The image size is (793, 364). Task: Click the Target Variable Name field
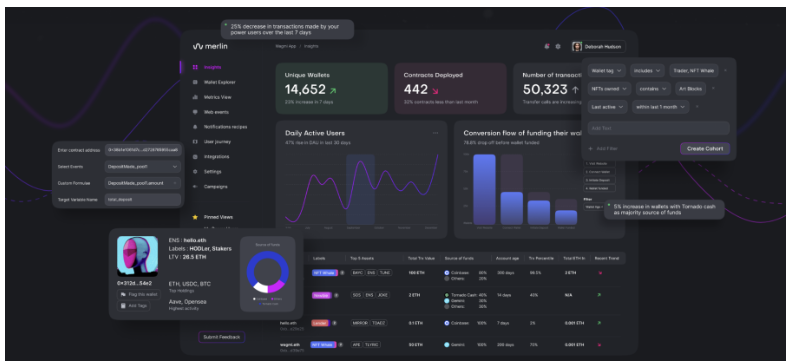pos(143,199)
